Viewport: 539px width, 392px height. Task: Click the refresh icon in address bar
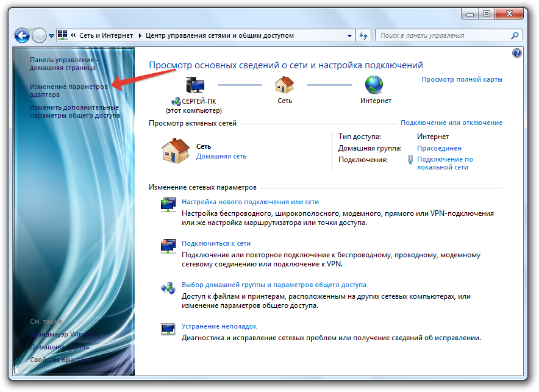tap(363, 35)
